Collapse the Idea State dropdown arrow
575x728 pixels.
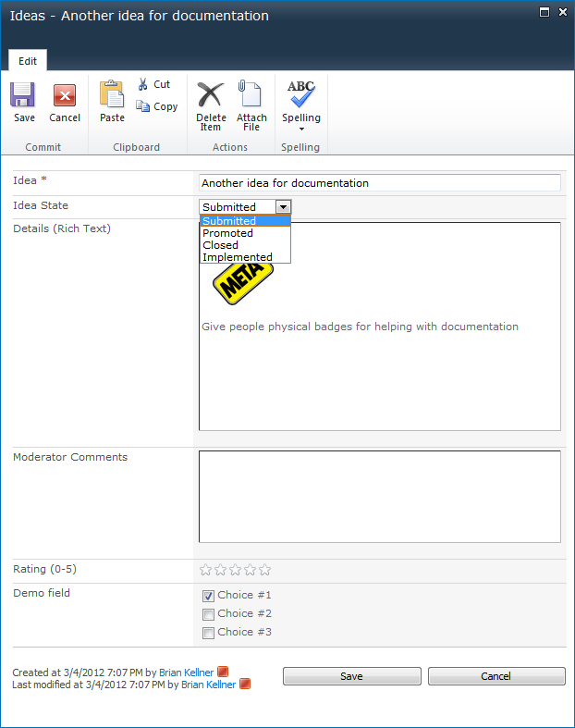(x=283, y=207)
